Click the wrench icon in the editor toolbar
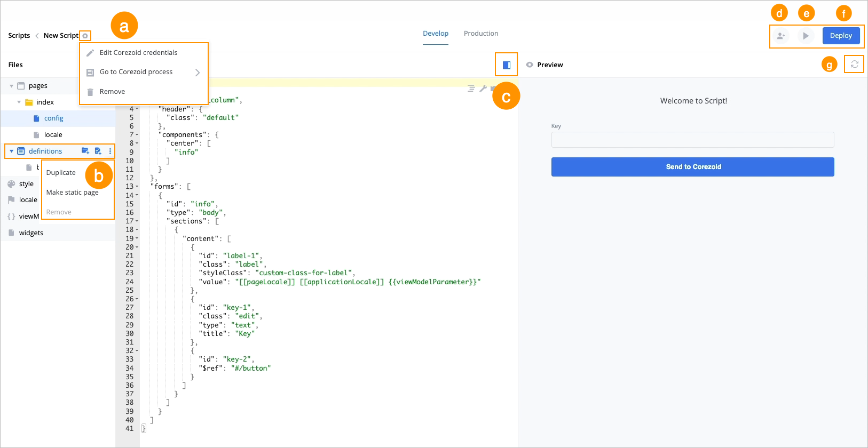The image size is (868, 448). (x=483, y=89)
